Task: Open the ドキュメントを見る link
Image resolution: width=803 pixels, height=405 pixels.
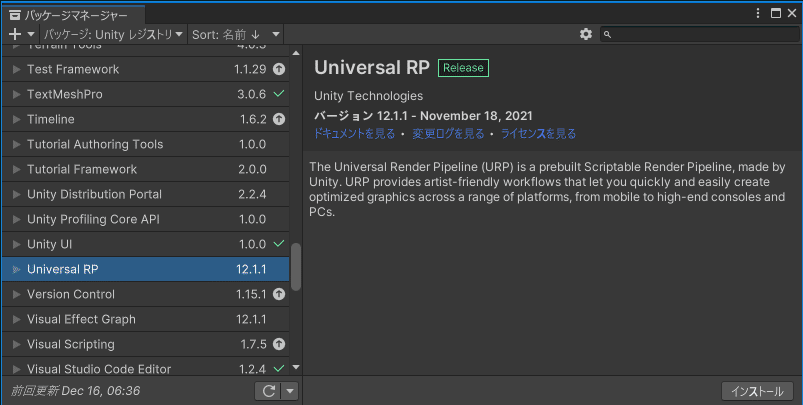Action: point(354,134)
